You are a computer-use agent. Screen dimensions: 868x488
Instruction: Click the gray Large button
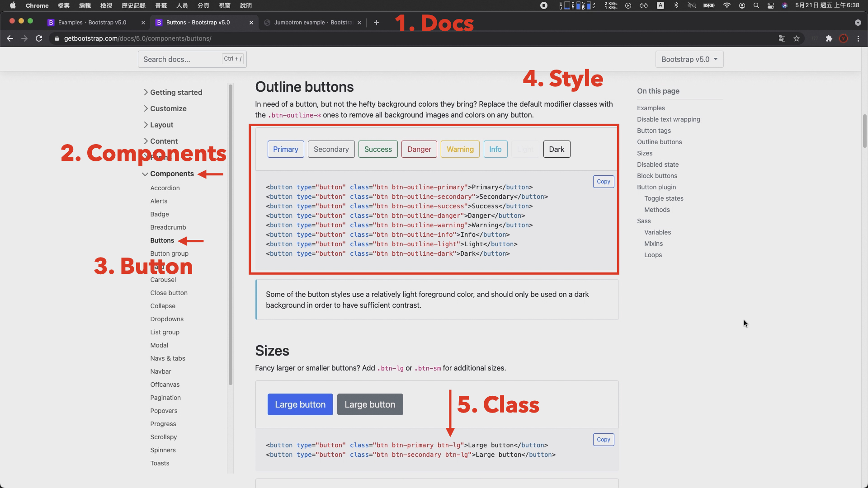pos(370,404)
